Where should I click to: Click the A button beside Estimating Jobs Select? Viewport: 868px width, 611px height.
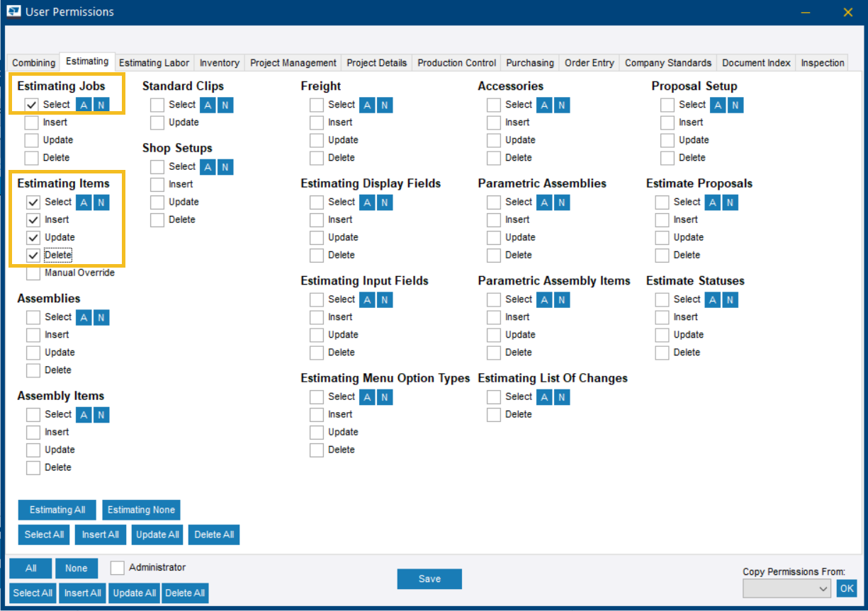click(x=82, y=105)
